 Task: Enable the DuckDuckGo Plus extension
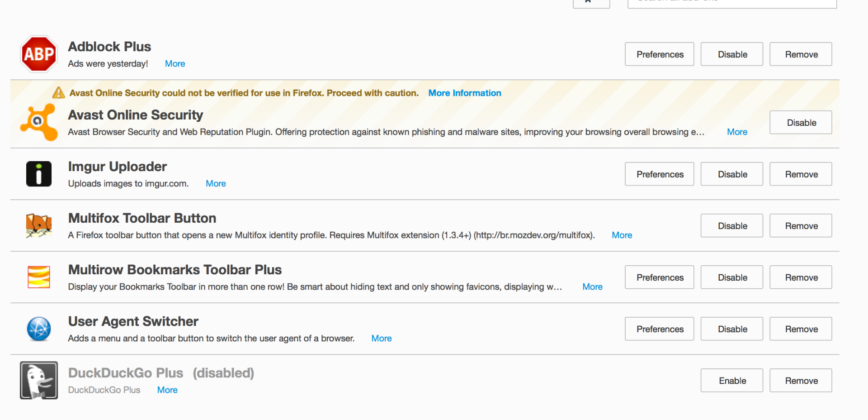tap(732, 381)
